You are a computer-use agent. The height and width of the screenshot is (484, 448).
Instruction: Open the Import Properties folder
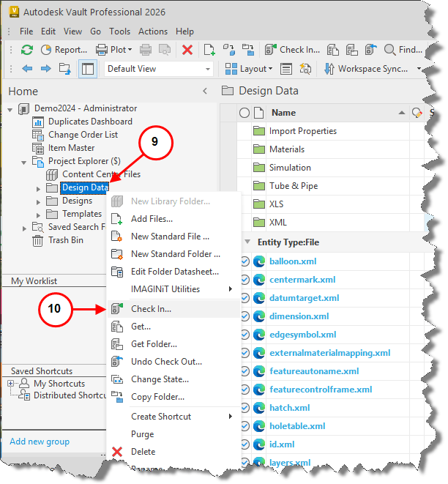[x=302, y=131]
